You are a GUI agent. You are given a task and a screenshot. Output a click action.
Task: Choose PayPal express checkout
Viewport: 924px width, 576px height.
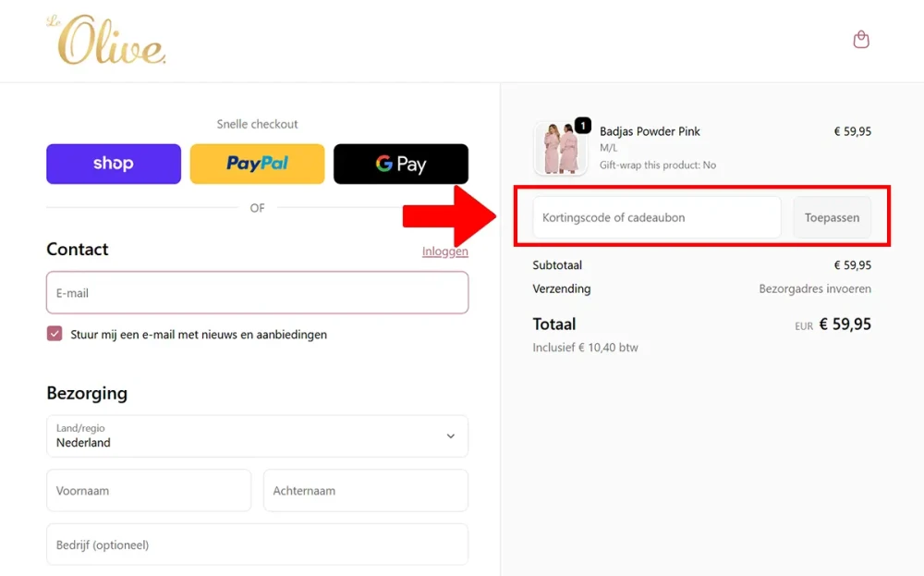[257, 164]
